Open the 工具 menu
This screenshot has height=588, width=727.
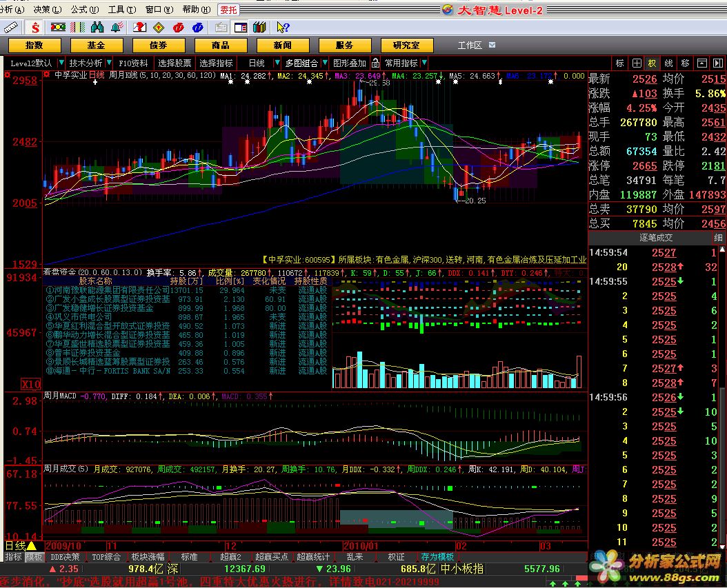coord(121,10)
